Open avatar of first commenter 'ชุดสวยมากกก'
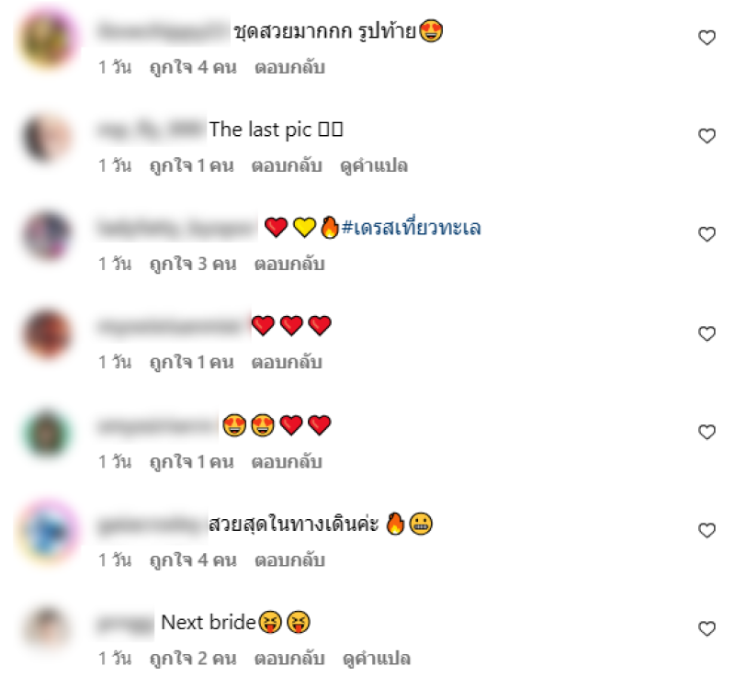The width and height of the screenshot is (735, 700). coord(48,38)
